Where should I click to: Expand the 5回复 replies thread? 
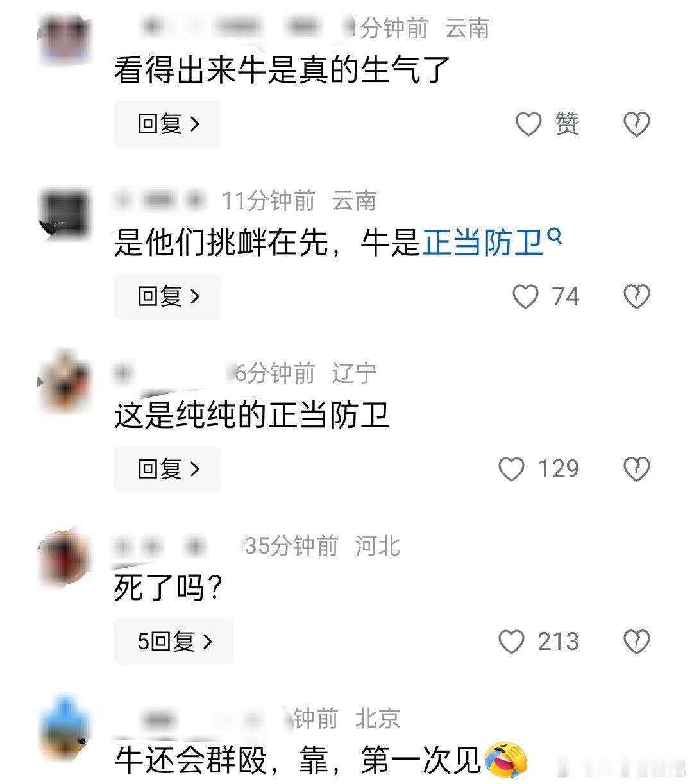(174, 642)
